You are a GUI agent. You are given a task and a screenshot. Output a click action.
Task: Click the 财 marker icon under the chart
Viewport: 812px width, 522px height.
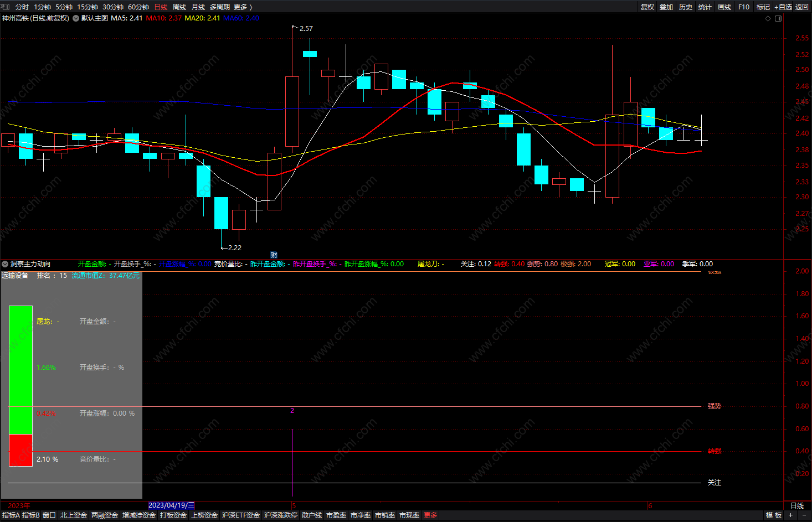pyautogui.click(x=274, y=255)
